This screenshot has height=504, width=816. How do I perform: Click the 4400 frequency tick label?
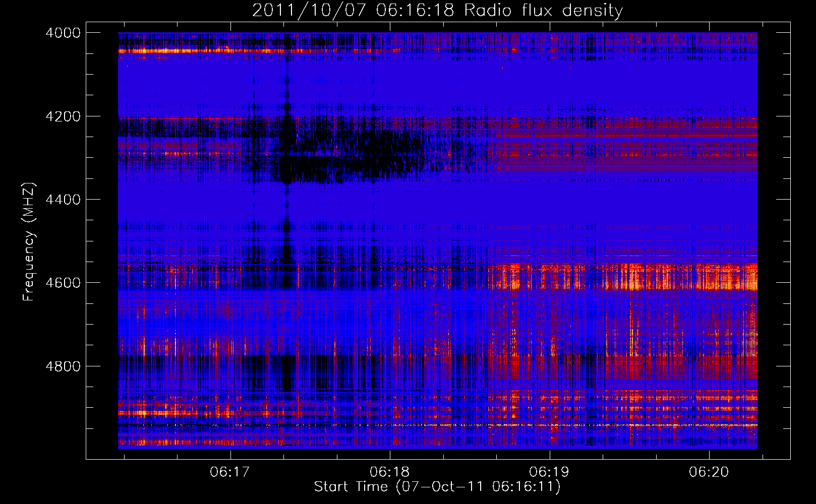pyautogui.click(x=63, y=200)
